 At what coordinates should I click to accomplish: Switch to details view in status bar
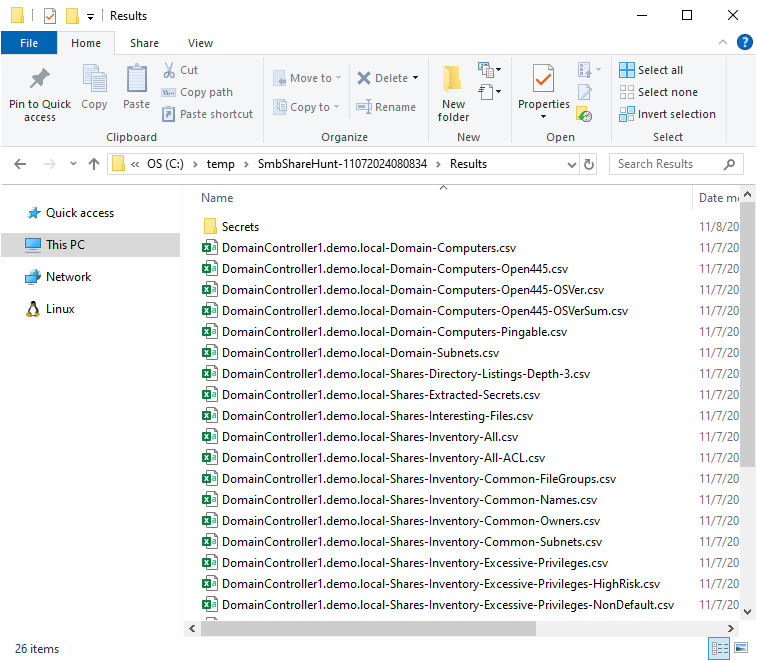click(719, 649)
